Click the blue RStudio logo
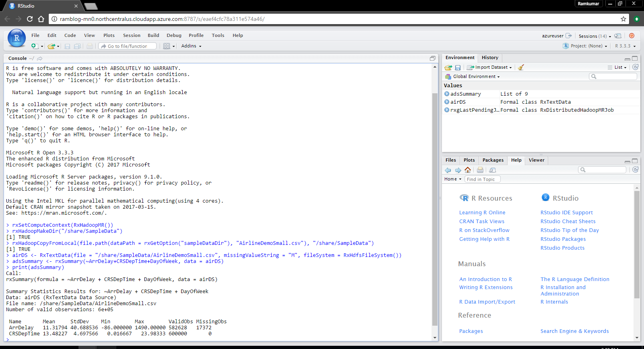This screenshot has height=349, width=644. coord(17,38)
